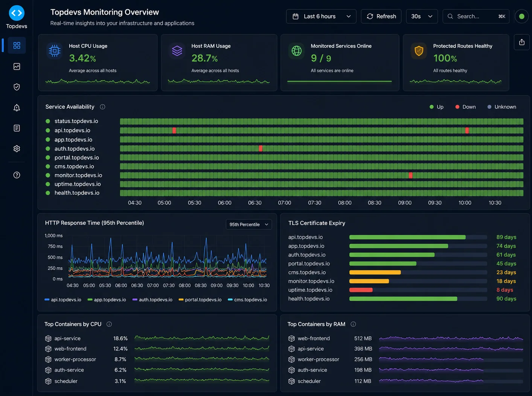Click the Top Containers by RAM info icon
Screen dimensions: 532x396
[x=353, y=324]
